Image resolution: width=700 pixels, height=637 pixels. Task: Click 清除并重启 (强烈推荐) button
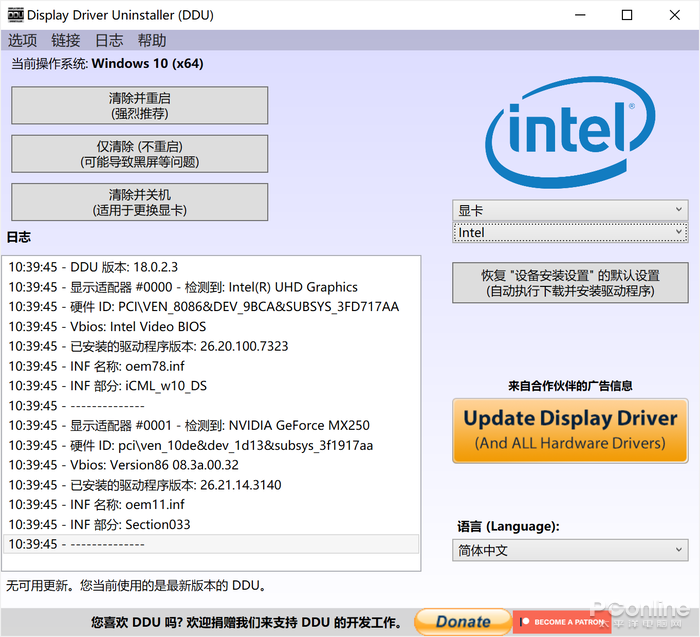point(139,106)
